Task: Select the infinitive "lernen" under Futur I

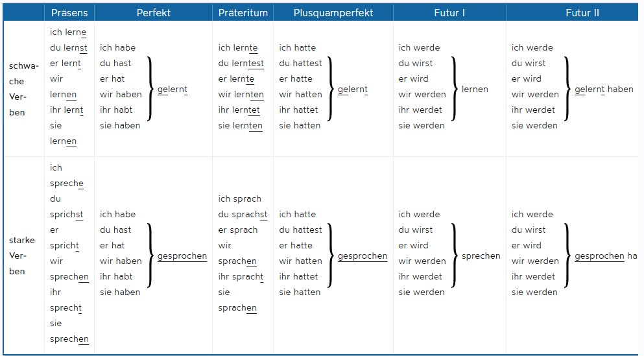Action: (475, 89)
